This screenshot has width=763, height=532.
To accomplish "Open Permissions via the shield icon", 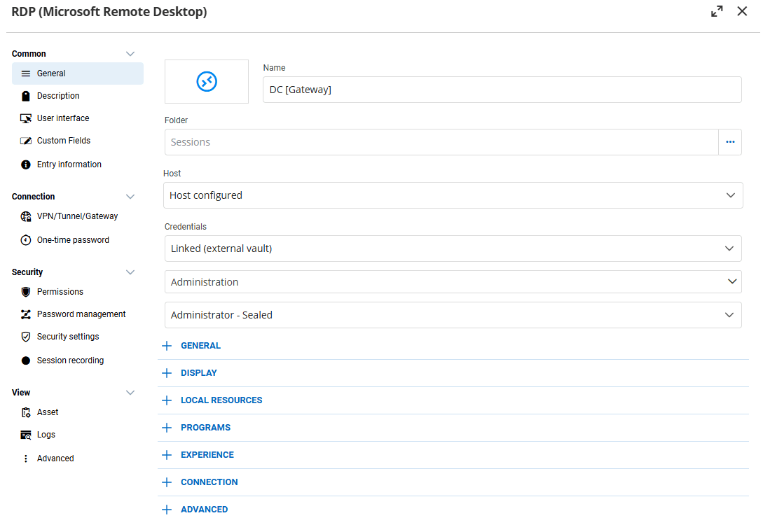I will [25, 292].
